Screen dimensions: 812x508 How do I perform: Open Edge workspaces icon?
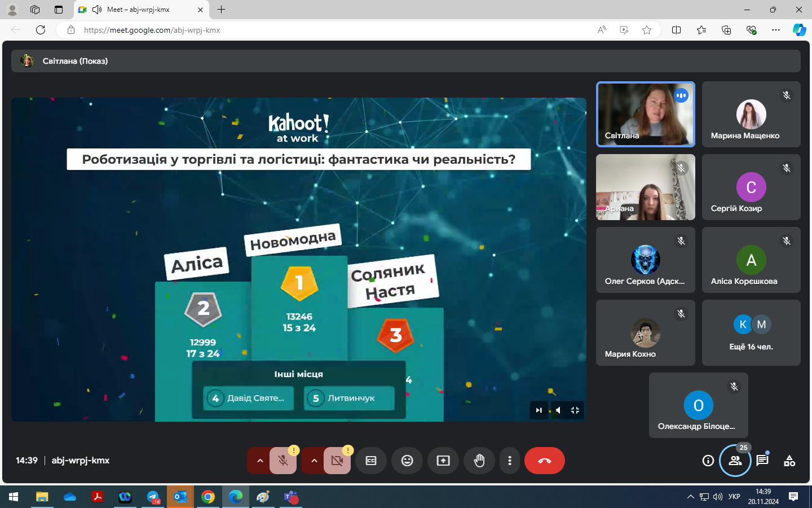click(x=35, y=10)
